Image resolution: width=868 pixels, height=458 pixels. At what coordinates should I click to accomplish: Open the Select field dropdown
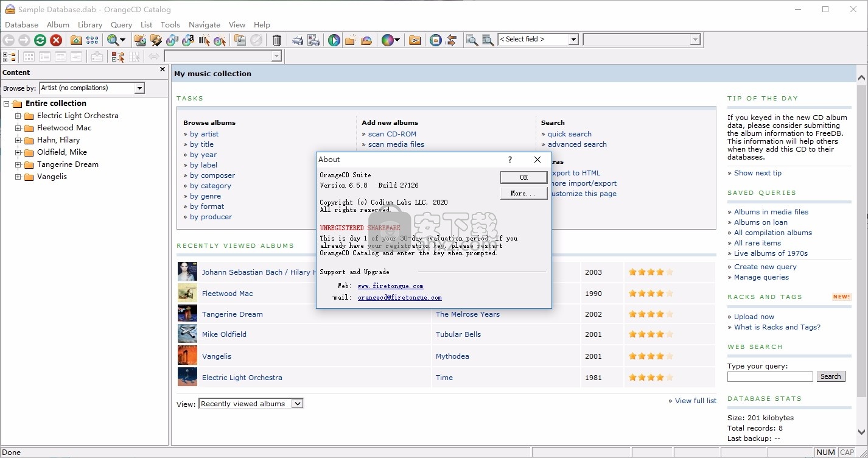(573, 40)
